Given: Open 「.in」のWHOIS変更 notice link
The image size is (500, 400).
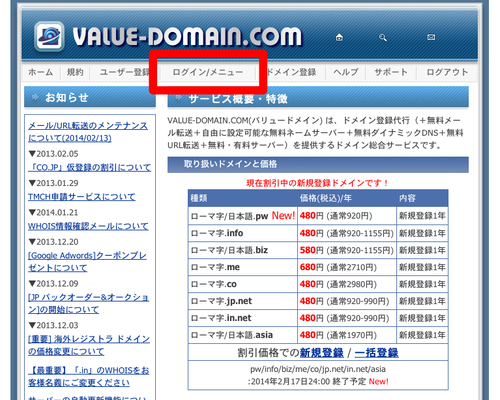Looking at the screenshot, I should point(89,376).
